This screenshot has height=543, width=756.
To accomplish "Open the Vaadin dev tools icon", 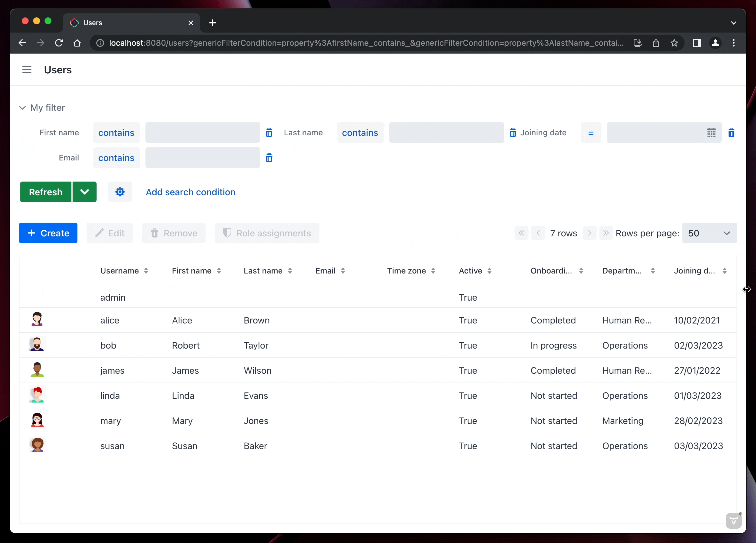I will [734, 520].
